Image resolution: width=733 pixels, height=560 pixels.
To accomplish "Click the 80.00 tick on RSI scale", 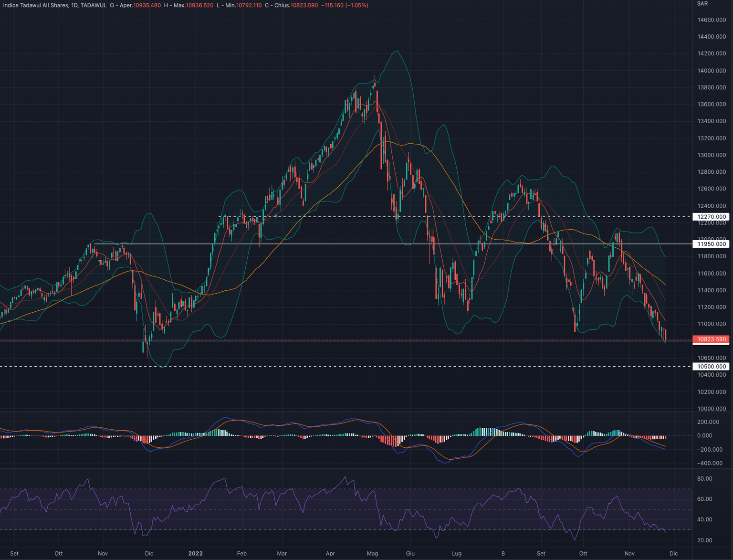I will [704, 479].
